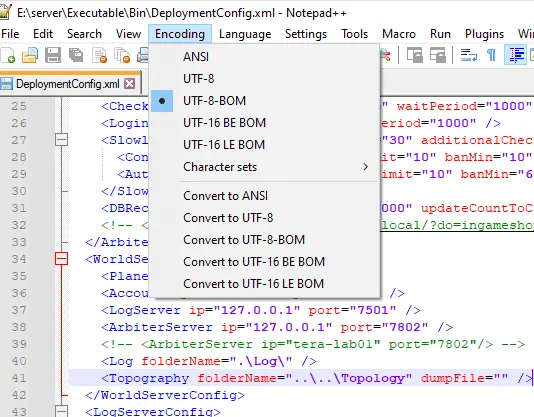This screenshot has width=534, height=417.
Task: Click port value "7501" on line 37
Action: pos(373,310)
